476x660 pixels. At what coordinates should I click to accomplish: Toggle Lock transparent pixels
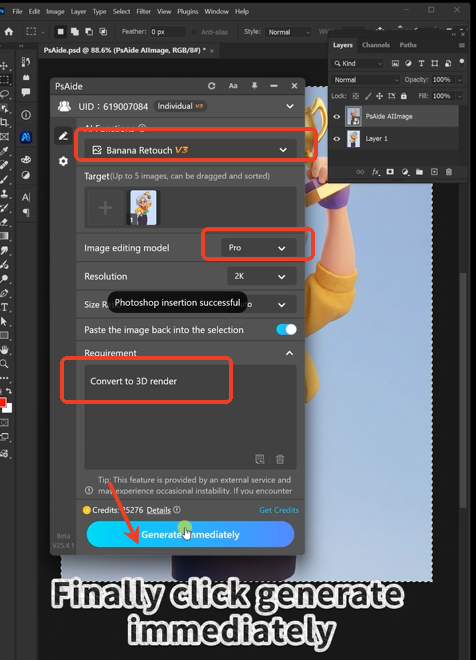pyautogui.click(x=356, y=96)
